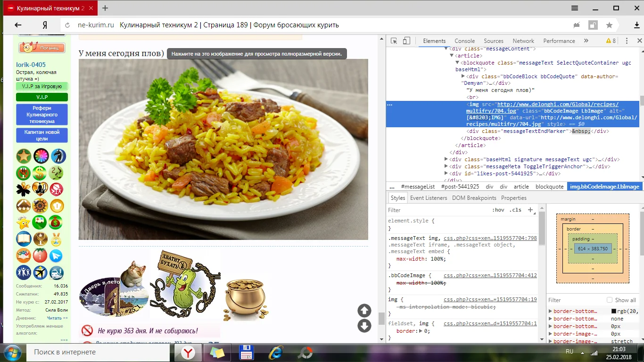Viewport: 644px width, 362px height.
Task: Click the ship wheel badge
Action: tap(40, 206)
